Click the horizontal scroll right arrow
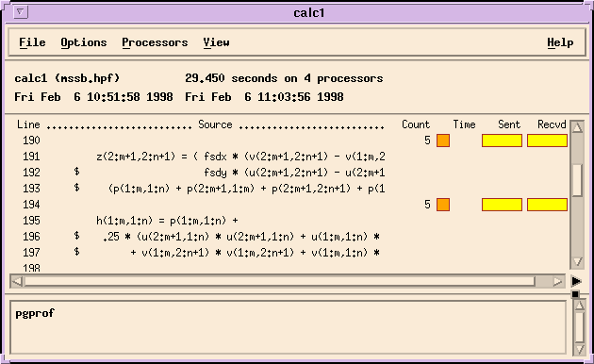The height and width of the screenshot is (364, 594). pyautogui.click(x=557, y=281)
